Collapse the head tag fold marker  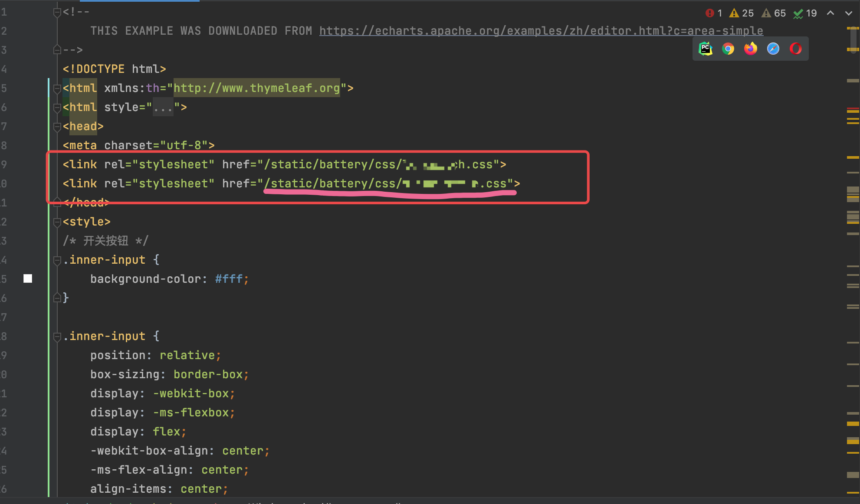[x=57, y=127]
